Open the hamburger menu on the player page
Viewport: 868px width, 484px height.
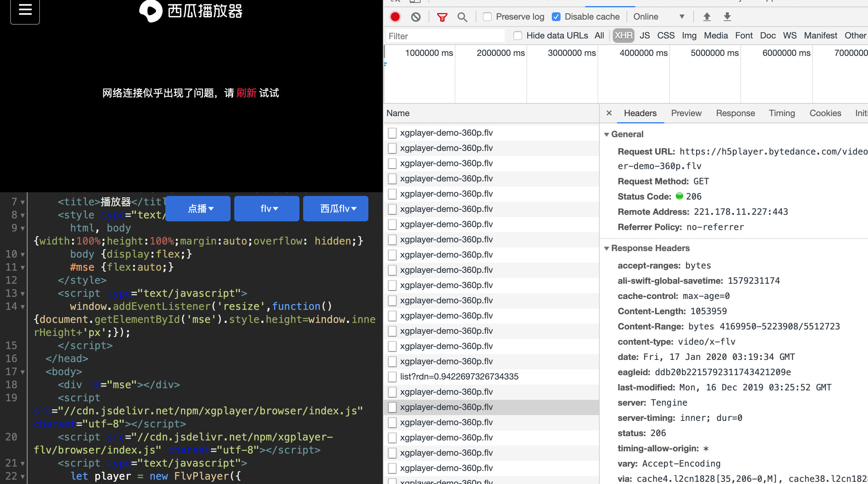25,11
